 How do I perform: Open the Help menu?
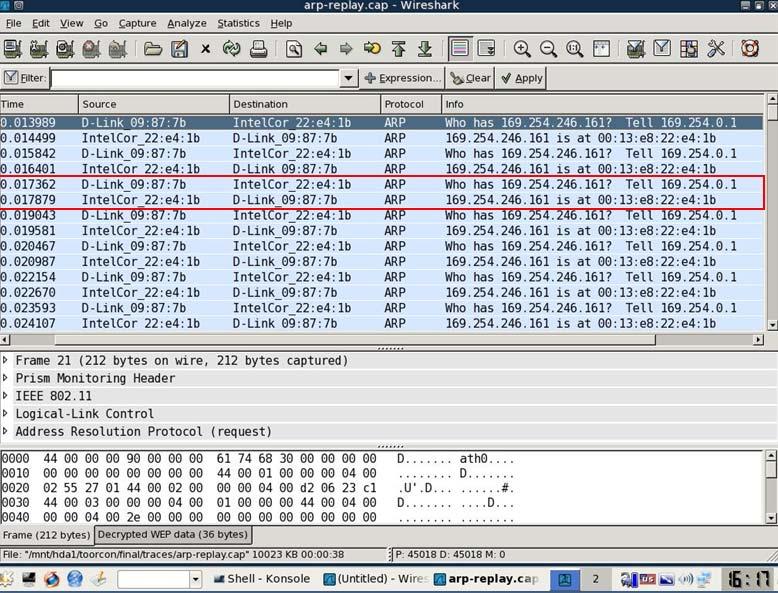281,23
